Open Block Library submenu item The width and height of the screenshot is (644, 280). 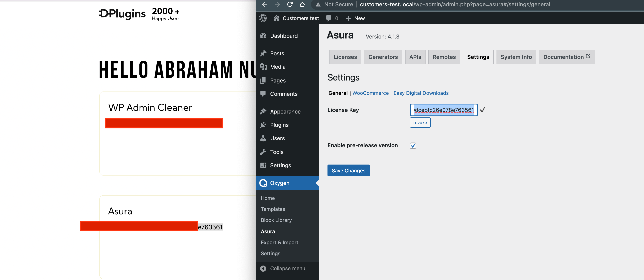(276, 220)
